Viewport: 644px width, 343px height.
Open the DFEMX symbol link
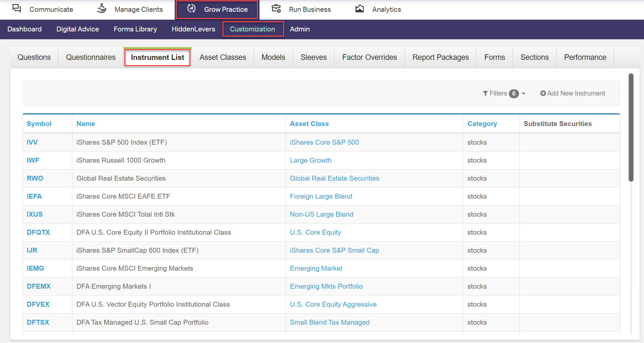(39, 286)
